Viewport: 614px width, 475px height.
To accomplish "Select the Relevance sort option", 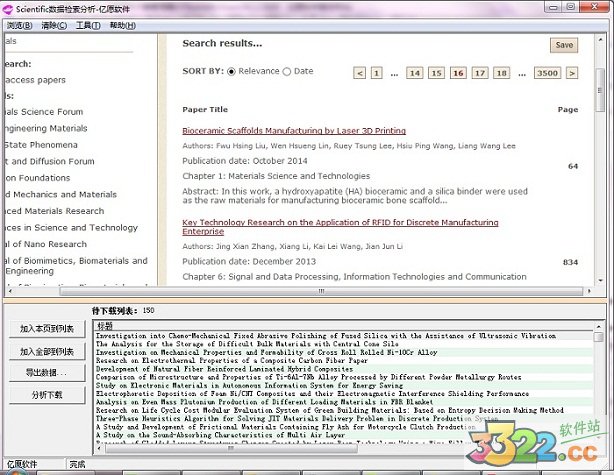I will click(x=232, y=72).
